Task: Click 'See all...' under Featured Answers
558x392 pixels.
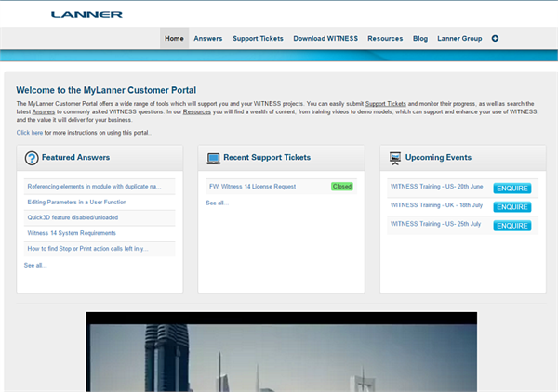Action: pos(35,265)
